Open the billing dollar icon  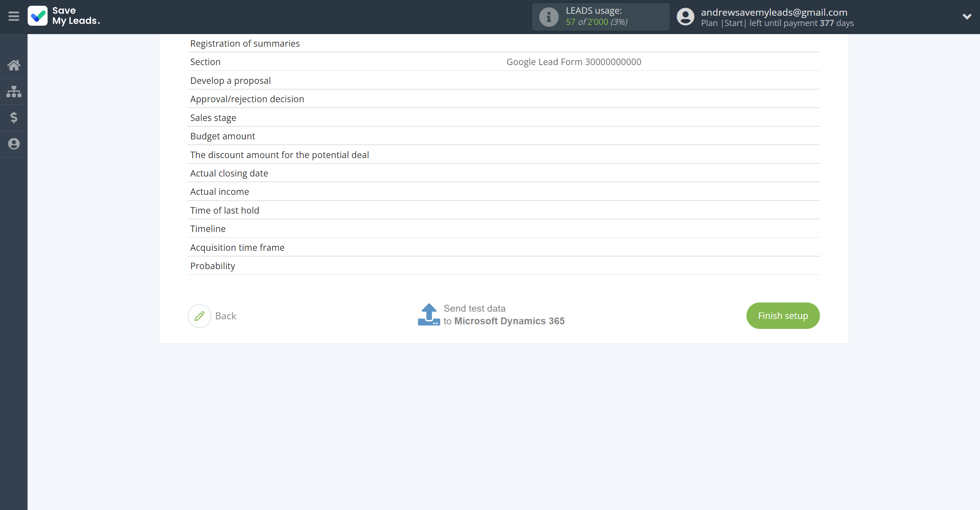[x=14, y=118]
